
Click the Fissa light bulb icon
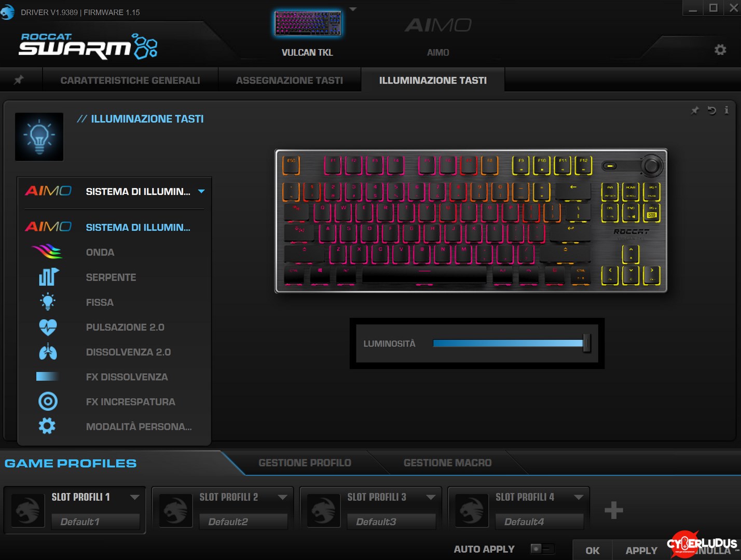[48, 302]
